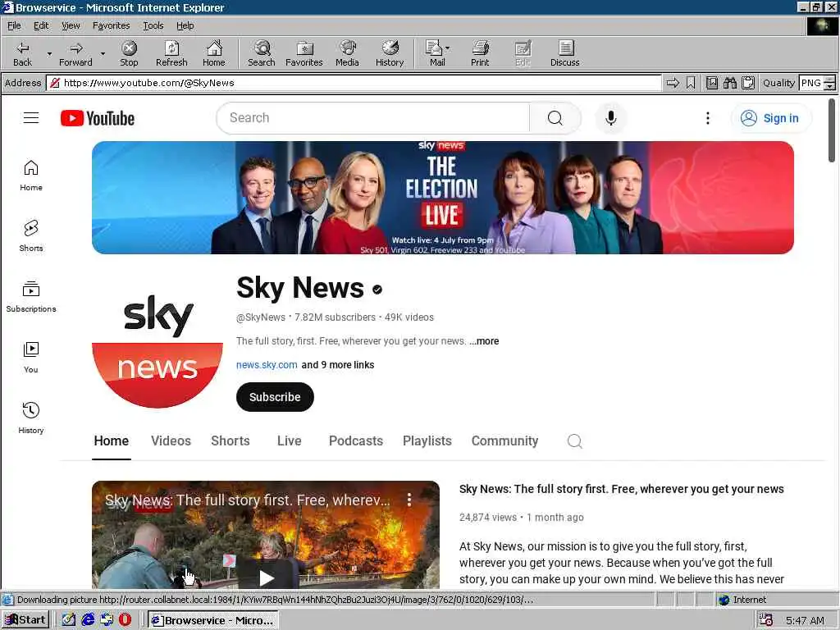This screenshot has width=840, height=630.
Task: Open the Edit menu
Action: coord(41,25)
